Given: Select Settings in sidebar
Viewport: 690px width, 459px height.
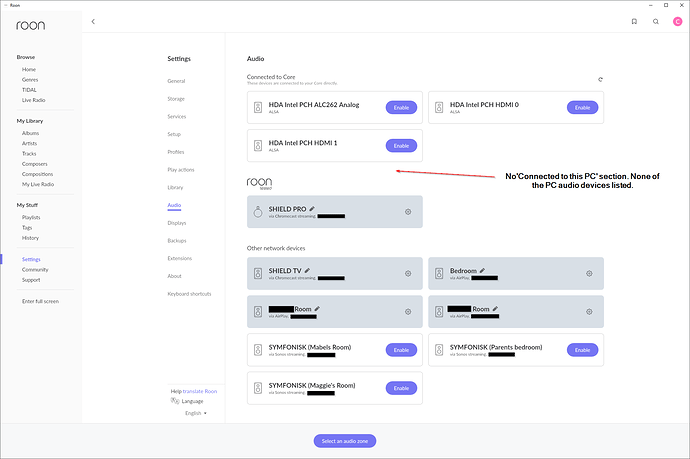Looking at the screenshot, I should pyautogui.click(x=31, y=259).
